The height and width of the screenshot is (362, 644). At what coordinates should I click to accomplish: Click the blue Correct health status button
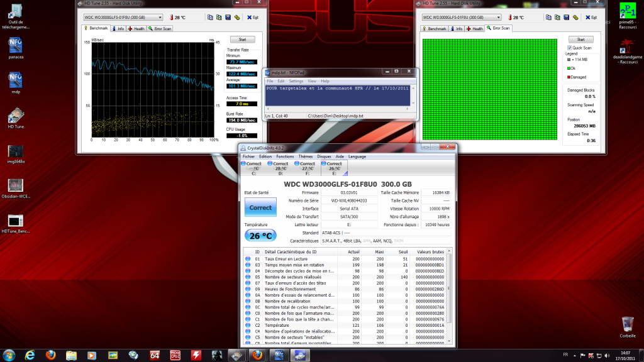260,207
